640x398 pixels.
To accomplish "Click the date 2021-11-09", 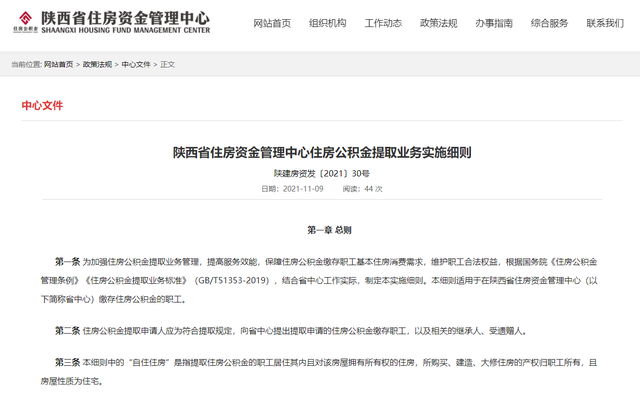I will [x=303, y=189].
